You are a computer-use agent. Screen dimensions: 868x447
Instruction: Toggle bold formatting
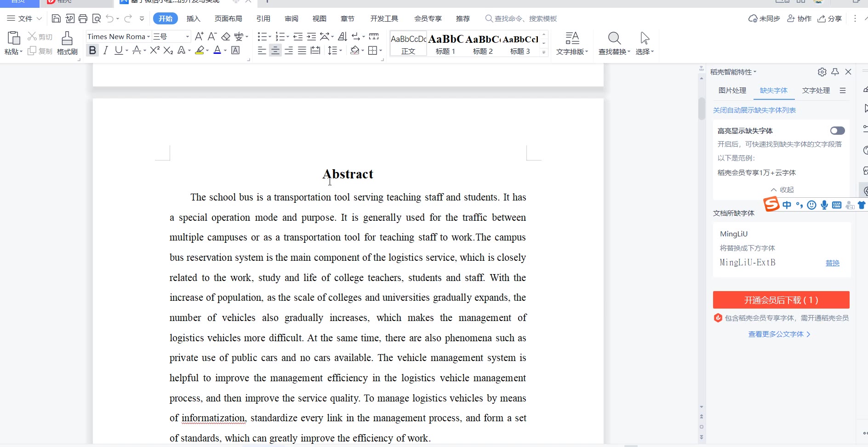92,51
